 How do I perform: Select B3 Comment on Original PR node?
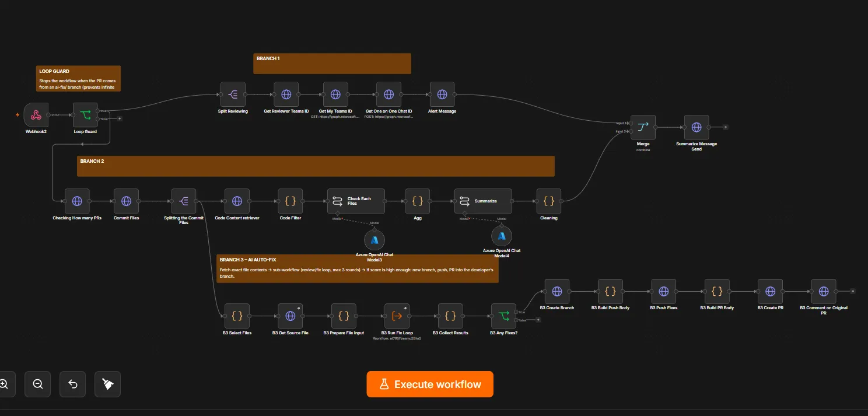click(824, 291)
